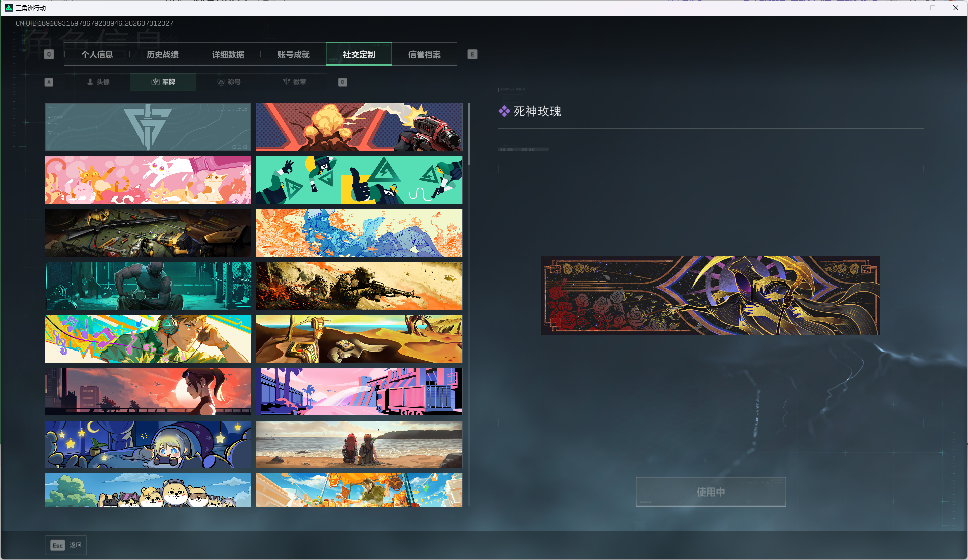Image resolution: width=968 pixels, height=560 pixels.
Task: Pick the beach sunset couple banner
Action: point(359,444)
